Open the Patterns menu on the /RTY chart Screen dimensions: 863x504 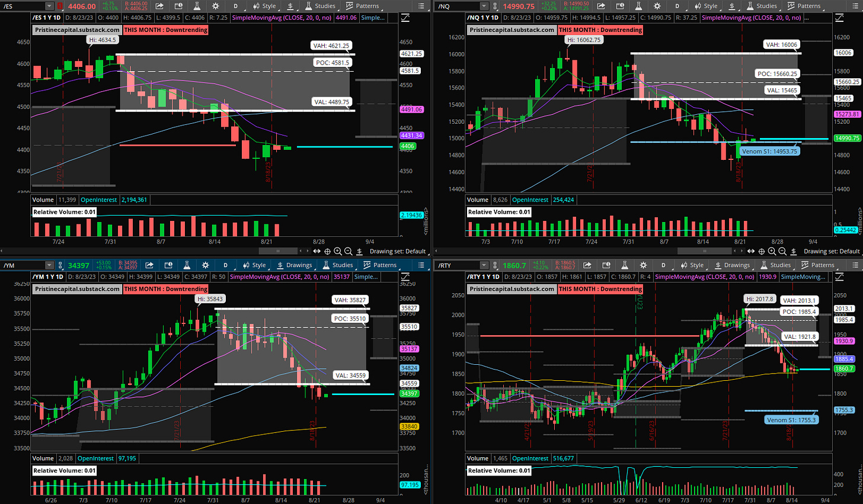[x=818, y=265]
